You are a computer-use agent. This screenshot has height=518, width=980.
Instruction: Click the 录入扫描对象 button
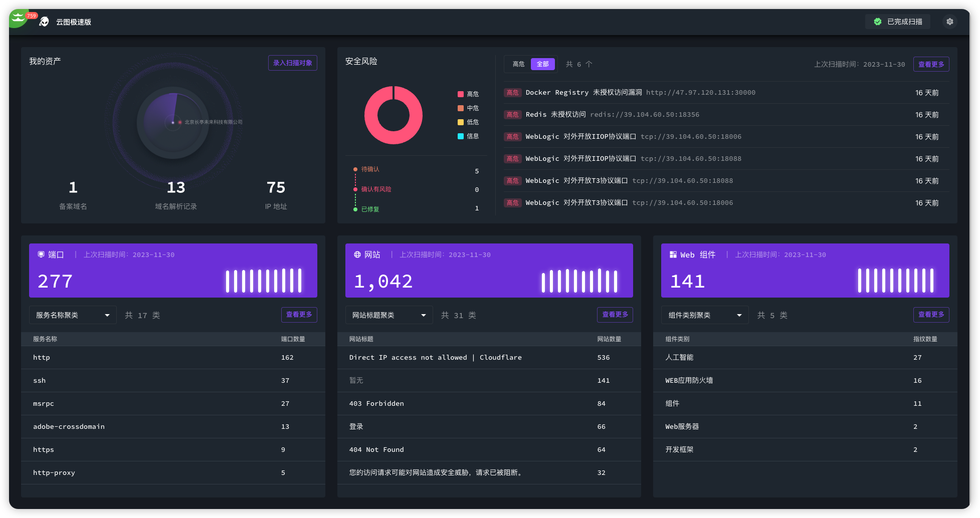293,63
